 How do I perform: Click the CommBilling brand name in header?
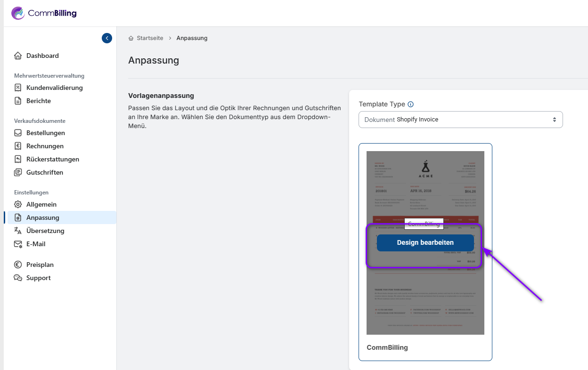52,13
